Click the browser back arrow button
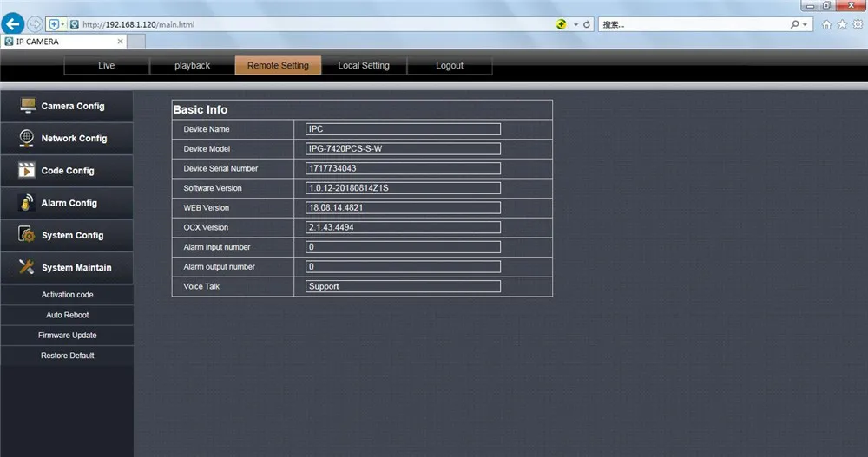Image resolution: width=868 pixels, height=457 pixels. (12, 23)
